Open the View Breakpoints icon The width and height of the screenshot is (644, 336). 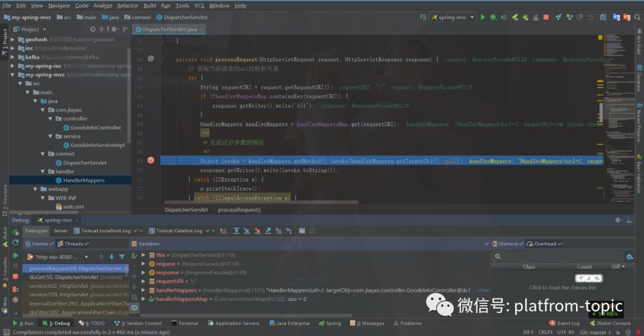pos(16,289)
